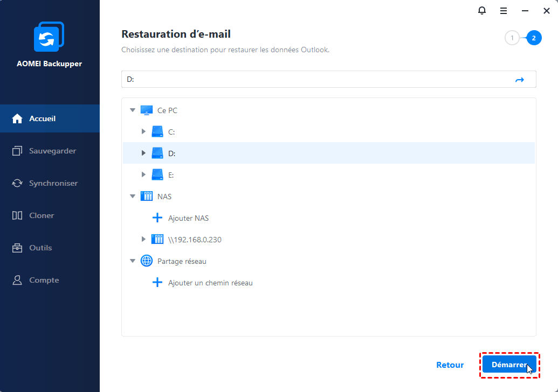The height and width of the screenshot is (392, 558).
Task: Click the Cloner sidebar icon
Action: coord(17,215)
